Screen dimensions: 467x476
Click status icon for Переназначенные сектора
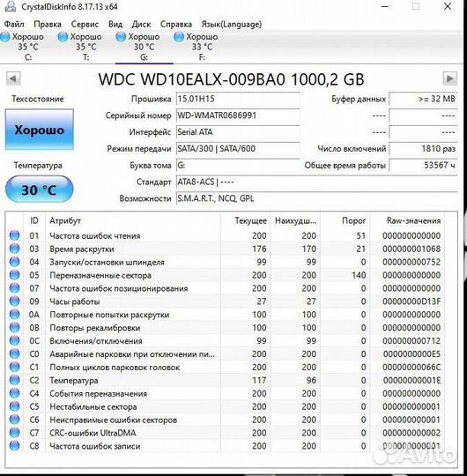pos(15,275)
